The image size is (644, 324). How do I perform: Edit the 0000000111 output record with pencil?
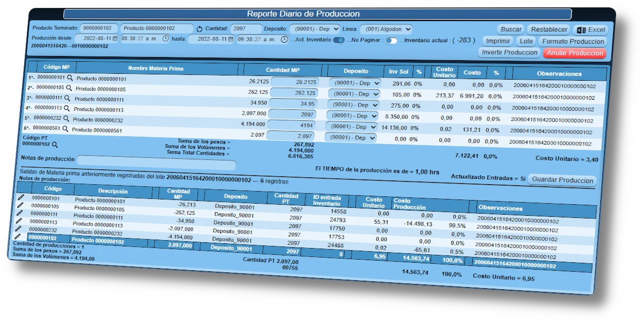(19, 213)
